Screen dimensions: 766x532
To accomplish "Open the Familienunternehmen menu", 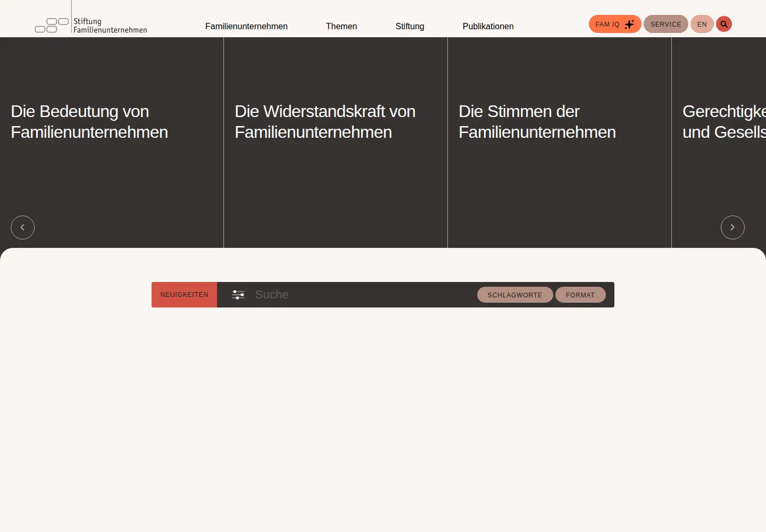I will [x=246, y=26].
